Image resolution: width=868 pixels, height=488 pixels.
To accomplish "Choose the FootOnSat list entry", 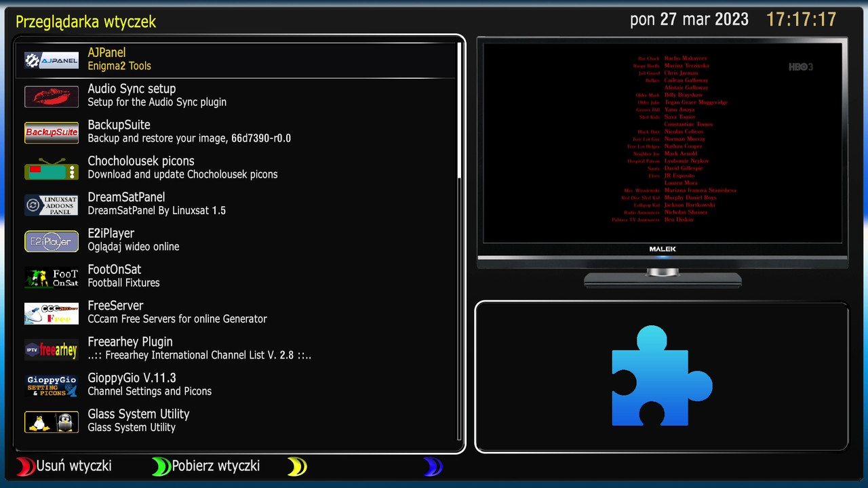I will click(236, 277).
